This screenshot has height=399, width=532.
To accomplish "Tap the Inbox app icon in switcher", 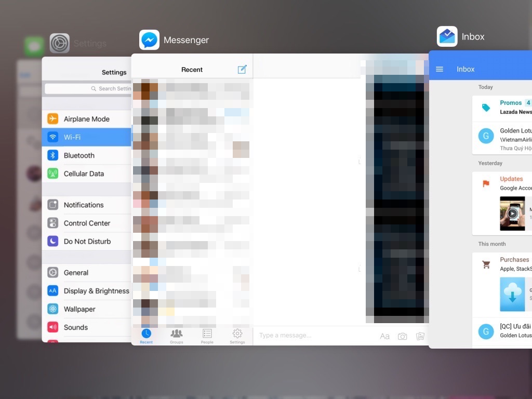I will [x=447, y=36].
